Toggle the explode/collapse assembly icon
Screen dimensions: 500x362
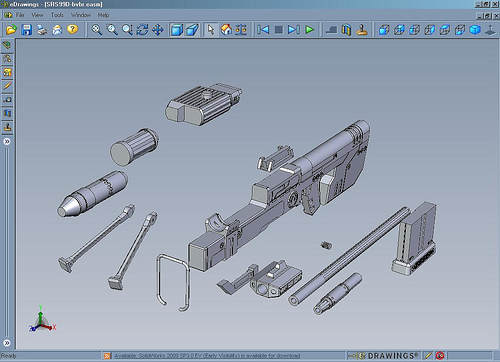pyautogui.click(x=241, y=30)
